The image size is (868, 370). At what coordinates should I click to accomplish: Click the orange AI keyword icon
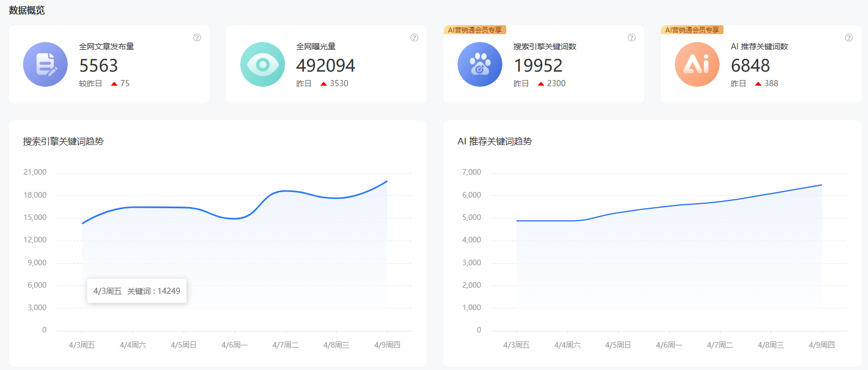(x=697, y=64)
